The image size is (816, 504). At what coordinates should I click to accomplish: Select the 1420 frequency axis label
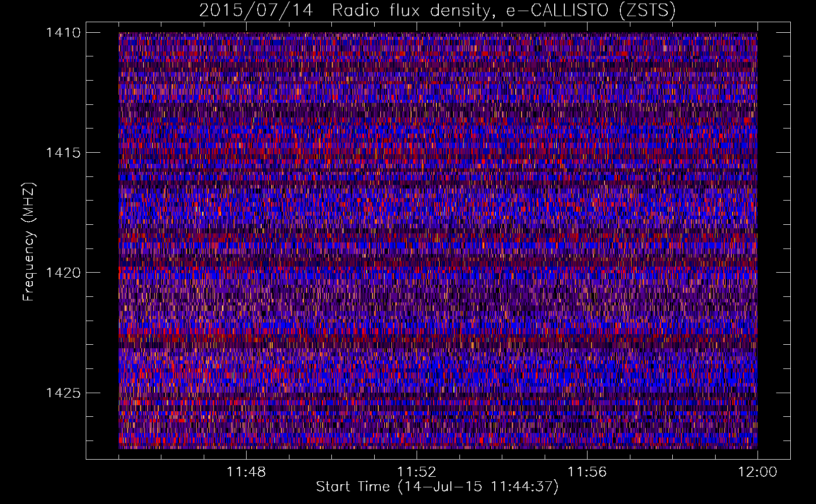[64, 273]
